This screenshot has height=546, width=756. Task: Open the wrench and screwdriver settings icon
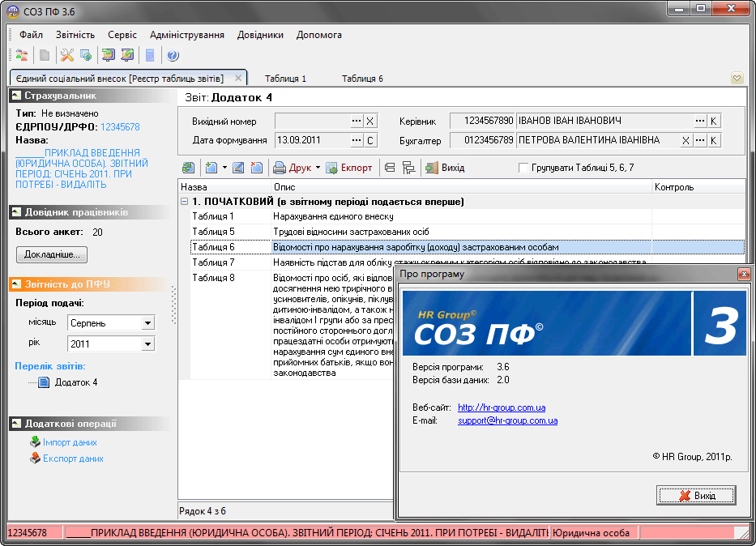(x=67, y=55)
